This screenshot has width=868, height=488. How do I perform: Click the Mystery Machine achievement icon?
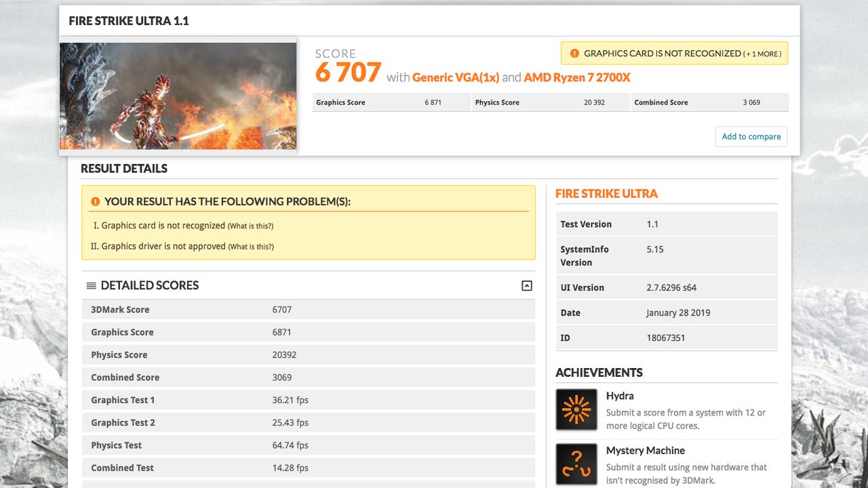tap(576, 464)
